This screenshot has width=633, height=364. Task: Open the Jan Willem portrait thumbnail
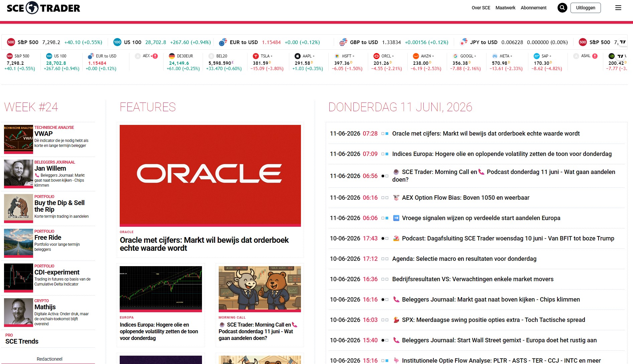point(18,173)
